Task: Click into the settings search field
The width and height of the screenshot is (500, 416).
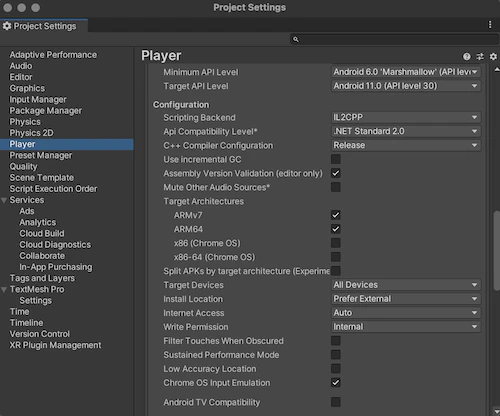Action: tap(394, 39)
